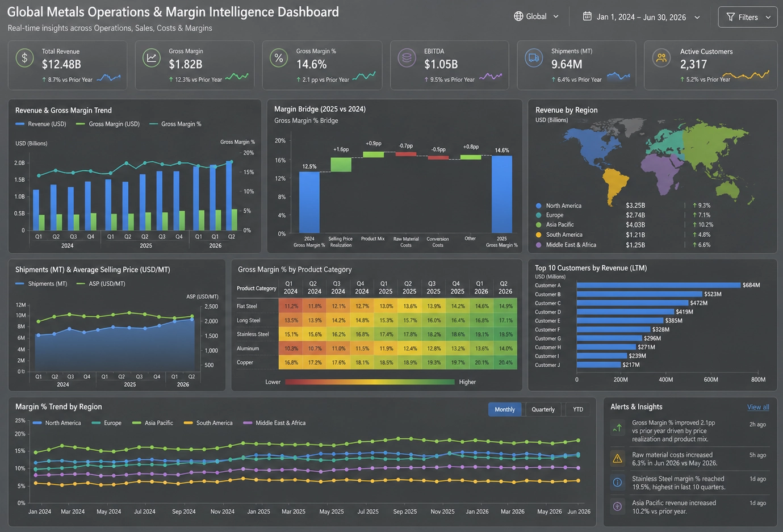Viewport: 783px width, 532px height.
Task: Click the Active Customers orange sparkline
Action: (746, 75)
